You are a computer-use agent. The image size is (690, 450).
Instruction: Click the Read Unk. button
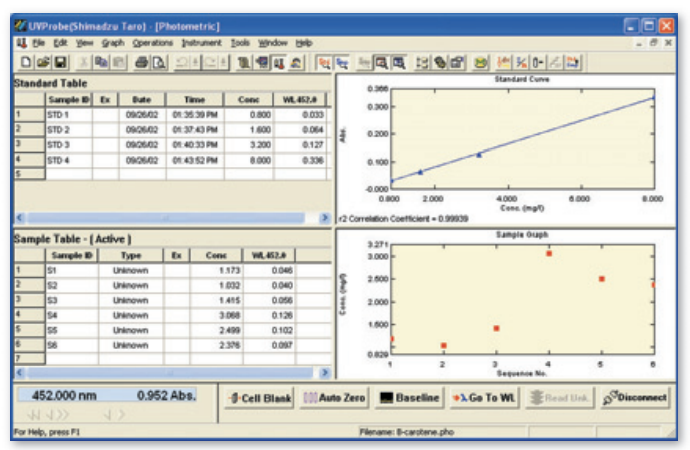click(560, 398)
